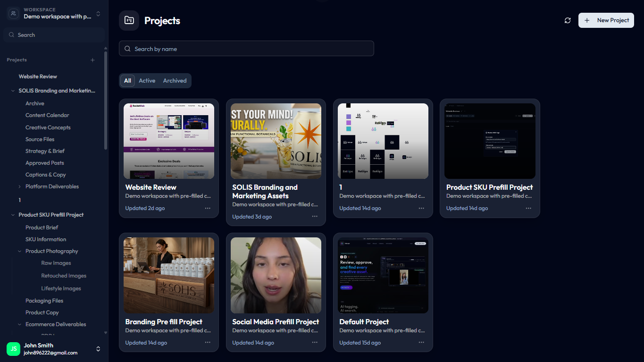Viewport: 644px width, 362px height.
Task: Open Product Brief folder
Action: (42, 227)
